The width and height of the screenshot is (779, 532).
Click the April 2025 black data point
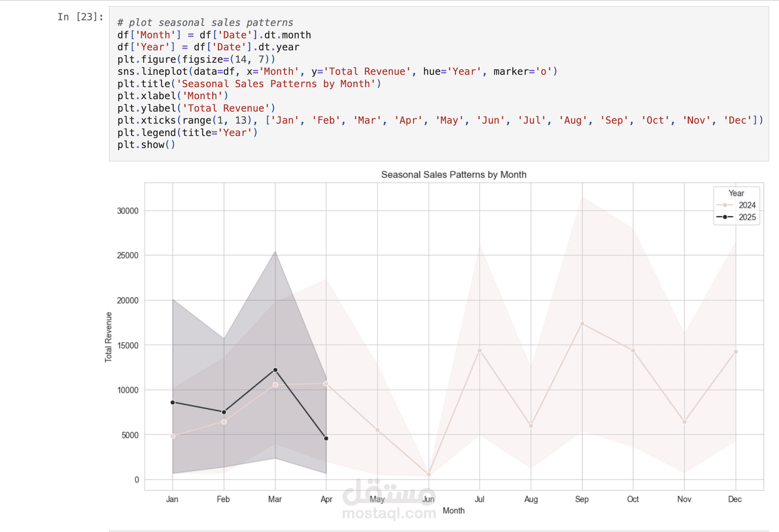(x=326, y=438)
